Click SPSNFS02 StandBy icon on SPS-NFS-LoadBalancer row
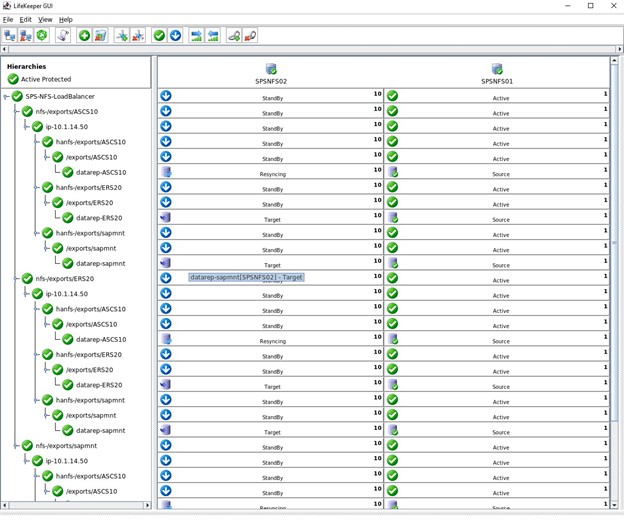This screenshot has height=524, width=624. coord(166,95)
